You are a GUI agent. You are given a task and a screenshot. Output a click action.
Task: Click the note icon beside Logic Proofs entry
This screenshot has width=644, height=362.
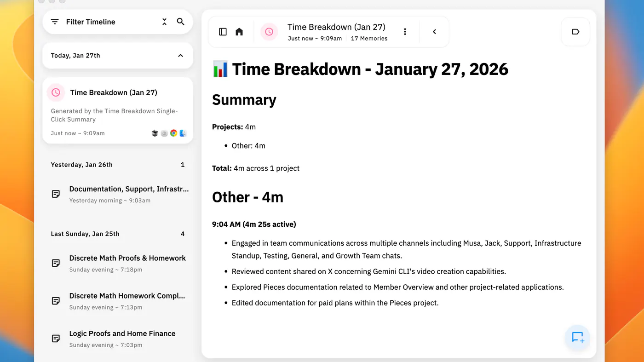point(56,339)
